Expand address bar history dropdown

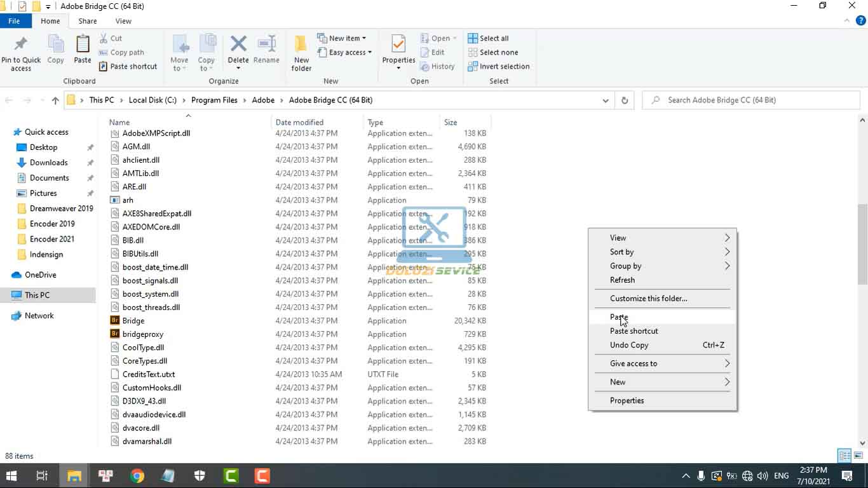coord(605,100)
